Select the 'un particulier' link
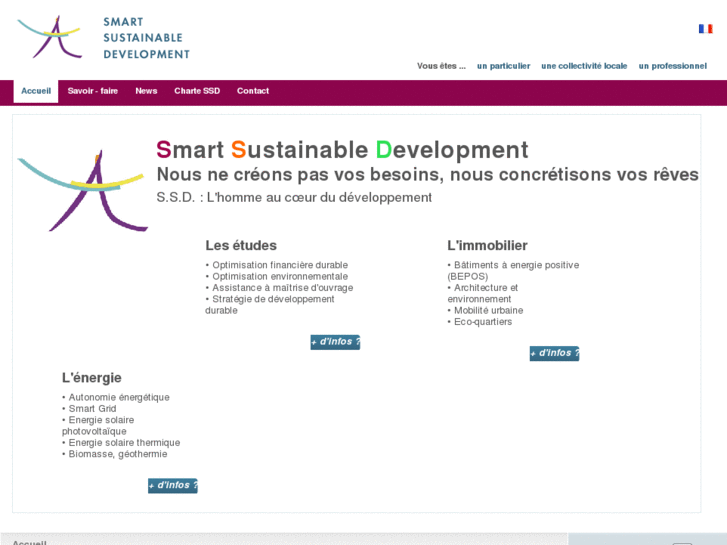 coord(504,66)
